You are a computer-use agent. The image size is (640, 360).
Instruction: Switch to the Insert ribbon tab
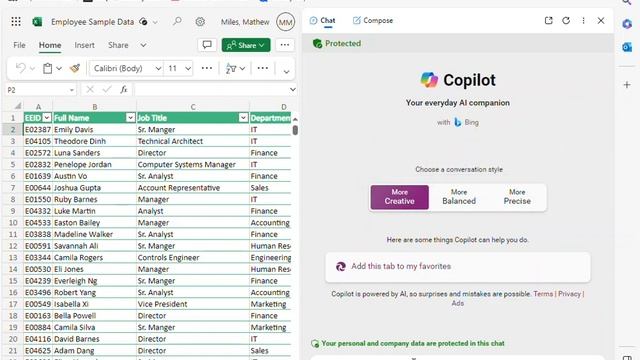[84, 45]
